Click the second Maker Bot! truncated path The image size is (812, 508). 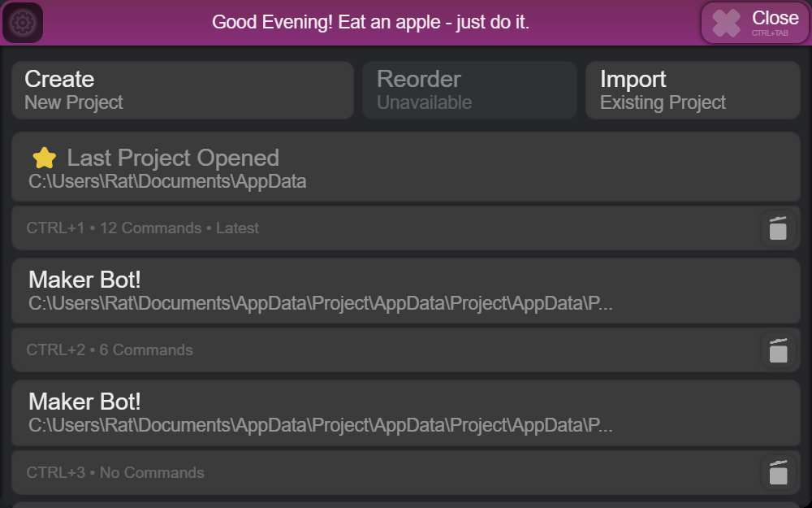(321, 426)
